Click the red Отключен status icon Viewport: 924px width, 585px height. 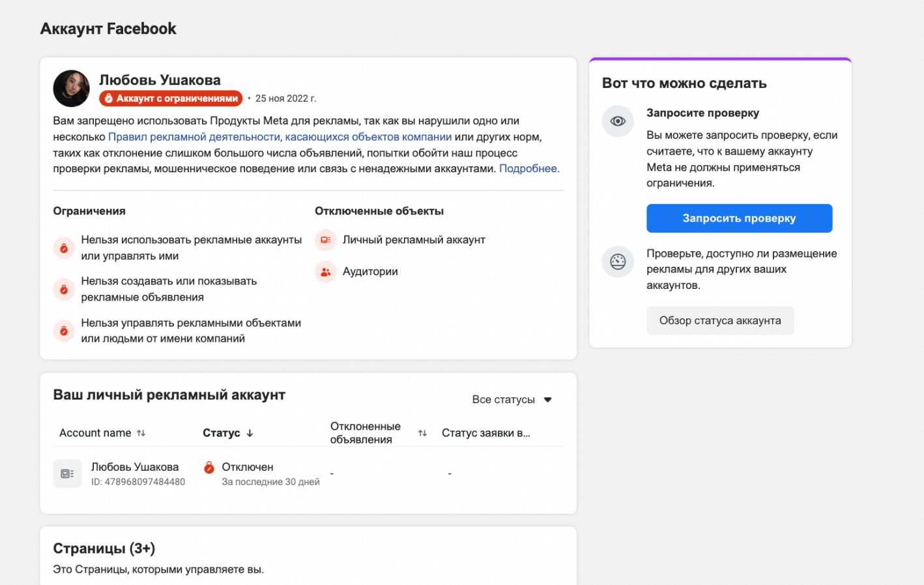click(209, 467)
